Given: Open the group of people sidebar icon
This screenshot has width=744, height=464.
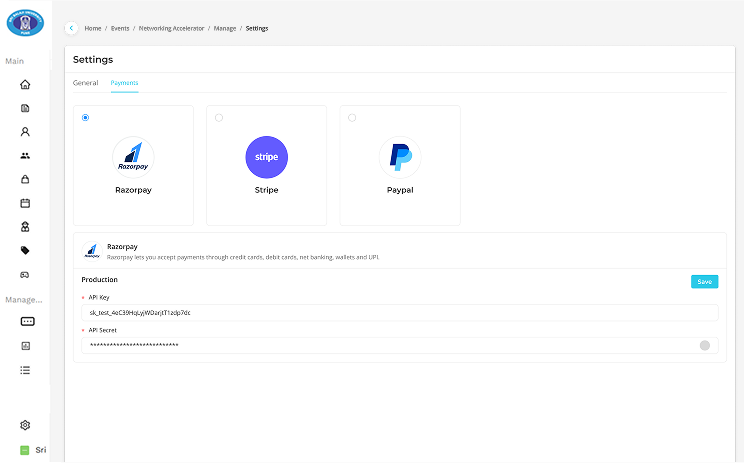Looking at the screenshot, I should pyautogui.click(x=26, y=156).
